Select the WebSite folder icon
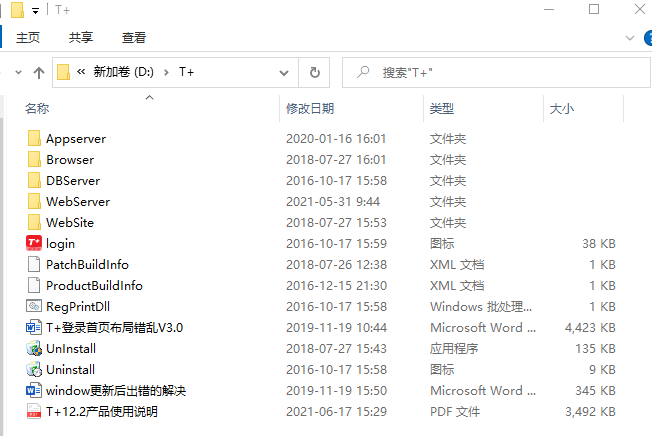The image size is (652, 436). click(34, 222)
